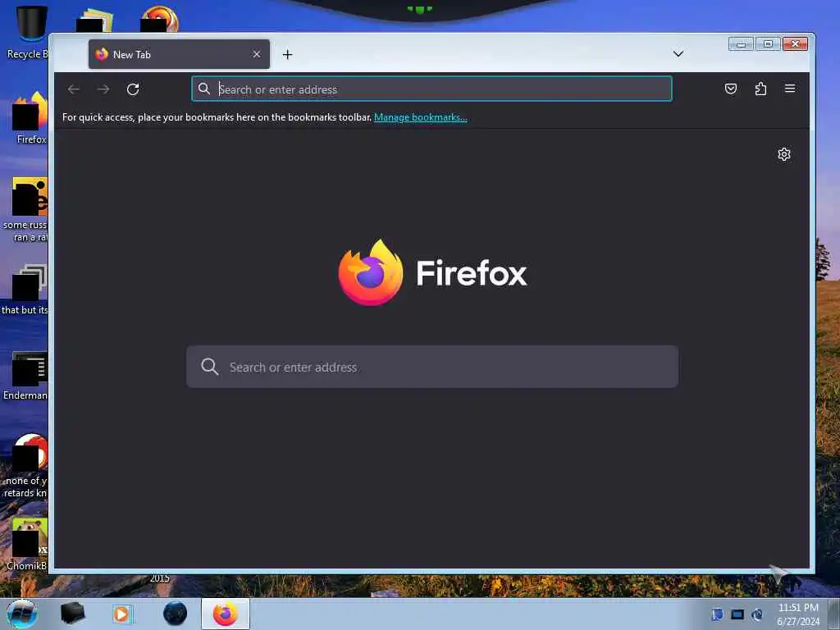Select the Enderman desktop icon
The height and width of the screenshot is (630, 840).
pyautogui.click(x=25, y=376)
